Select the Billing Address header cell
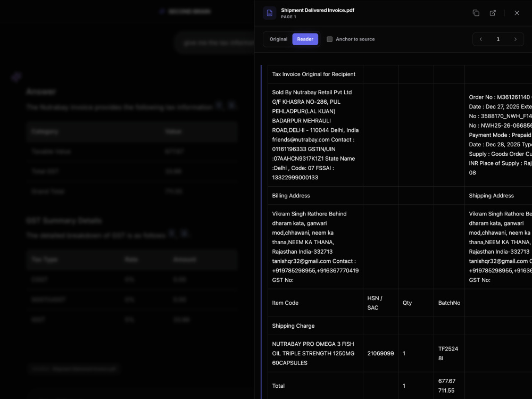 point(315,195)
